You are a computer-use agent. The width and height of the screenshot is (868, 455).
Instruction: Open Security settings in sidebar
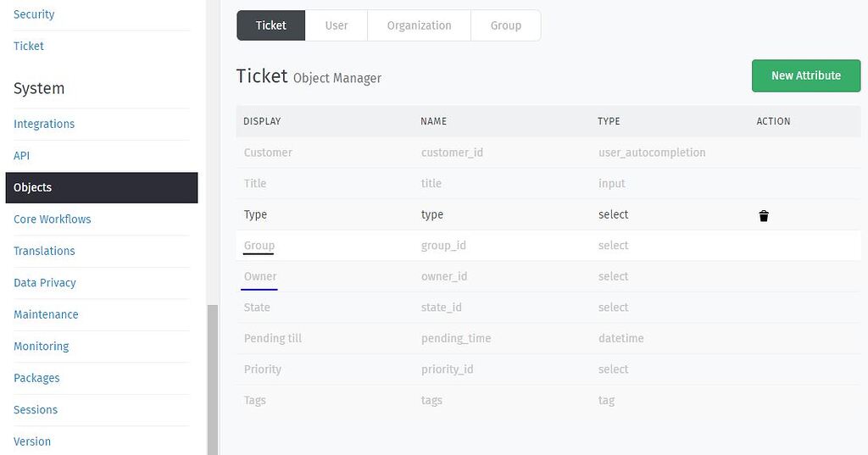pos(34,14)
